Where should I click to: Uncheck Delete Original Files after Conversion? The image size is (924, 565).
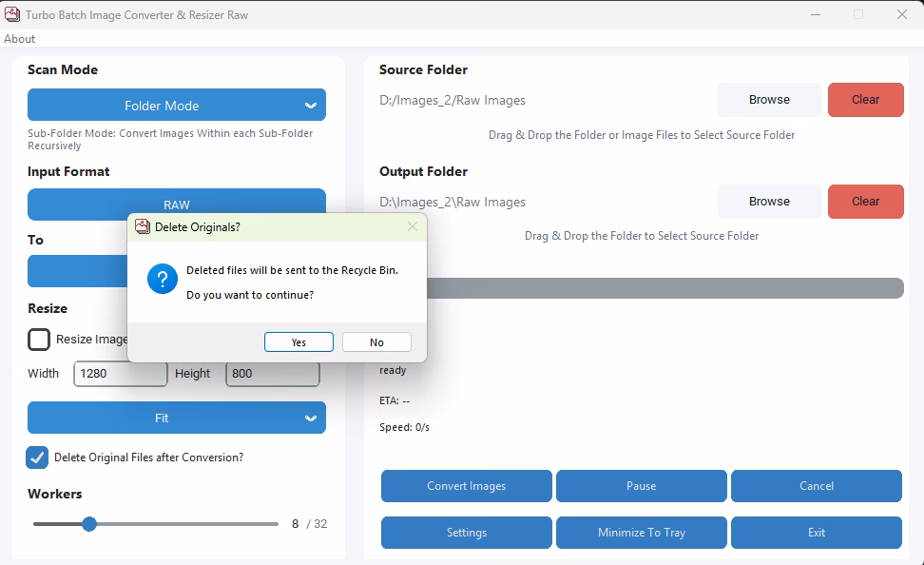click(x=37, y=458)
